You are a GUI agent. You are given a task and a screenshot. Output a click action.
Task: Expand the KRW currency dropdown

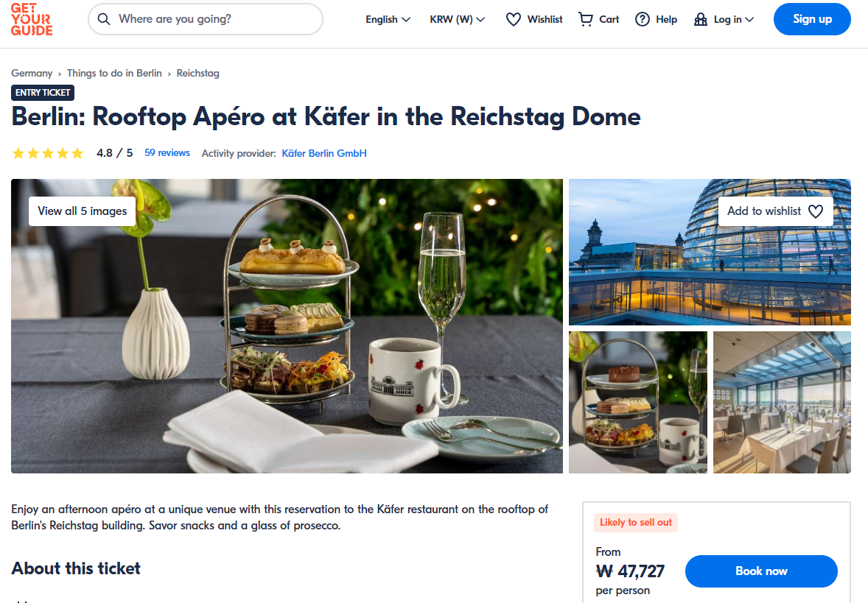pos(458,19)
